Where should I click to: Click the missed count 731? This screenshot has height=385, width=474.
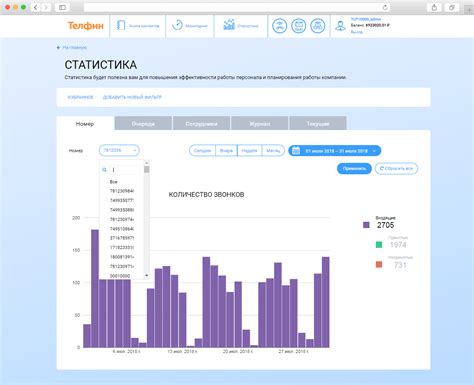pos(400,265)
